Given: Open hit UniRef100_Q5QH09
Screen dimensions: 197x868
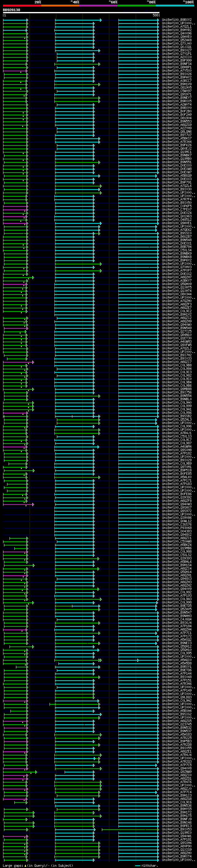Looking at the screenshot, I should (x=177, y=284).
